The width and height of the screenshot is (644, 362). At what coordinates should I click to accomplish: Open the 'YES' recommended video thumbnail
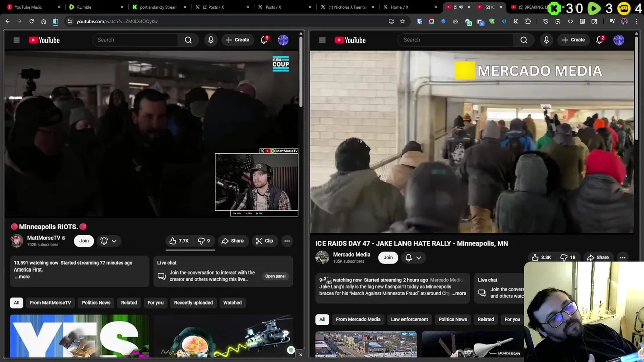click(79, 336)
